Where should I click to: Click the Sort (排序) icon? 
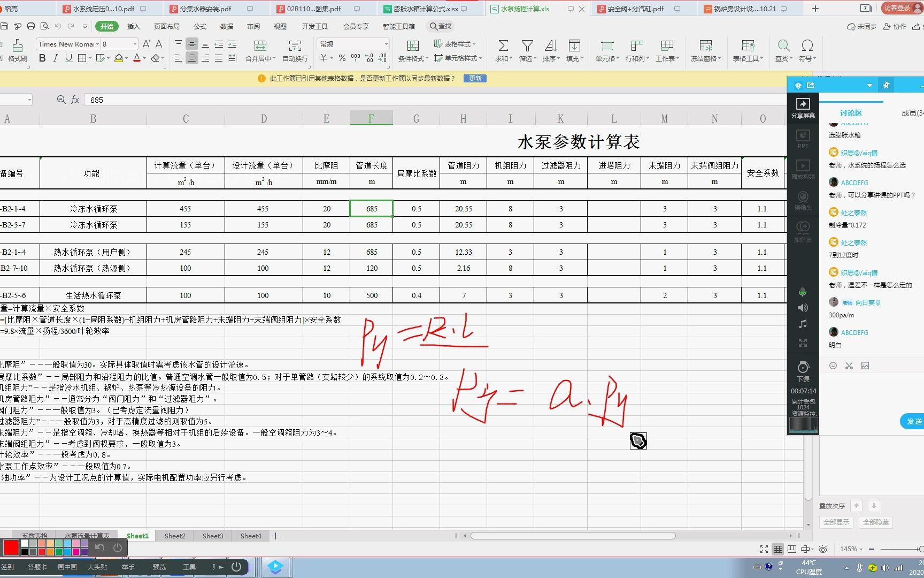(x=551, y=45)
